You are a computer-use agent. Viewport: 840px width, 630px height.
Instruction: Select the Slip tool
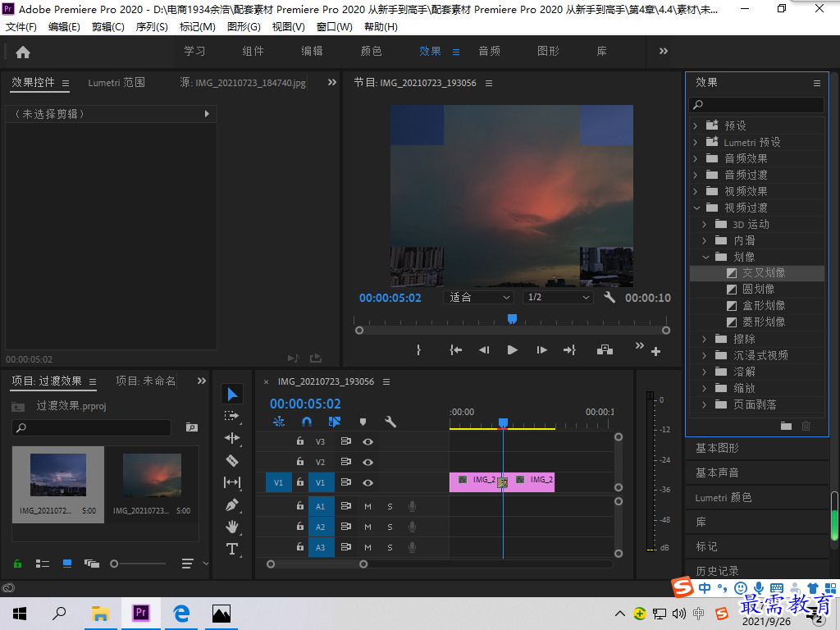(x=232, y=482)
